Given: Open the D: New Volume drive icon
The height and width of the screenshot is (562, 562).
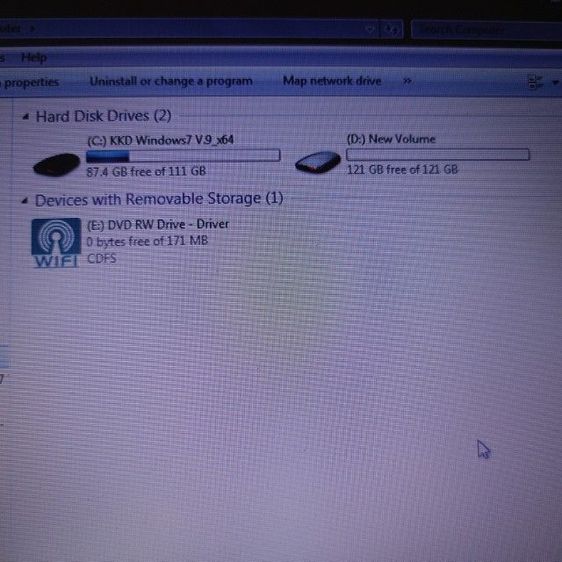Looking at the screenshot, I should 318,162.
